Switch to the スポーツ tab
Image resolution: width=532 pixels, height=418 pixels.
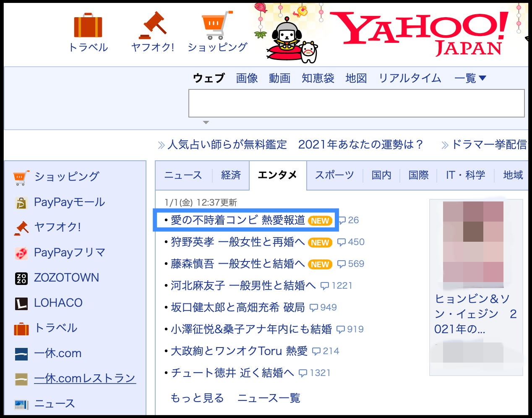[334, 175]
